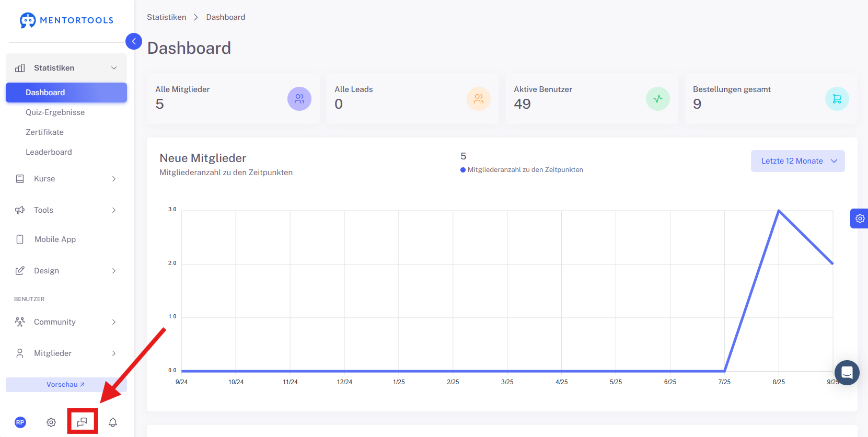Click the Aktive Benutzer activity icon
This screenshot has height=437, width=868.
(658, 99)
